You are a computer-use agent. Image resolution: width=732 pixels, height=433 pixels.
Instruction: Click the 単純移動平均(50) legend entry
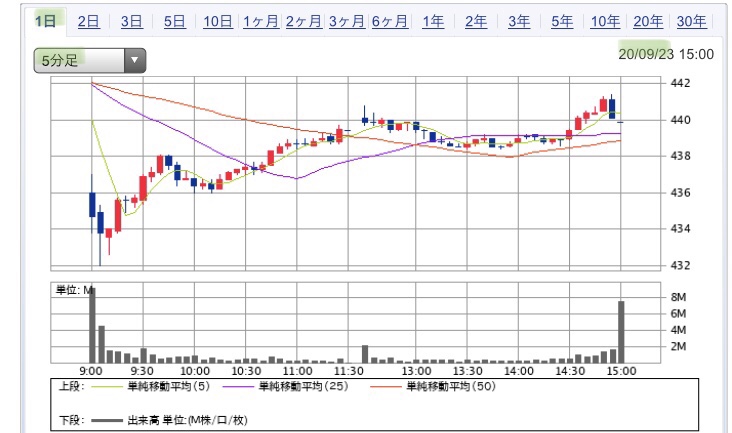[x=451, y=386]
